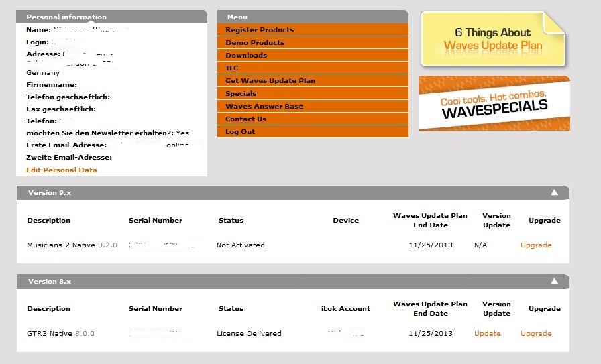This screenshot has height=364, width=601.
Task: Log Out from the account menu
Action: [313, 131]
